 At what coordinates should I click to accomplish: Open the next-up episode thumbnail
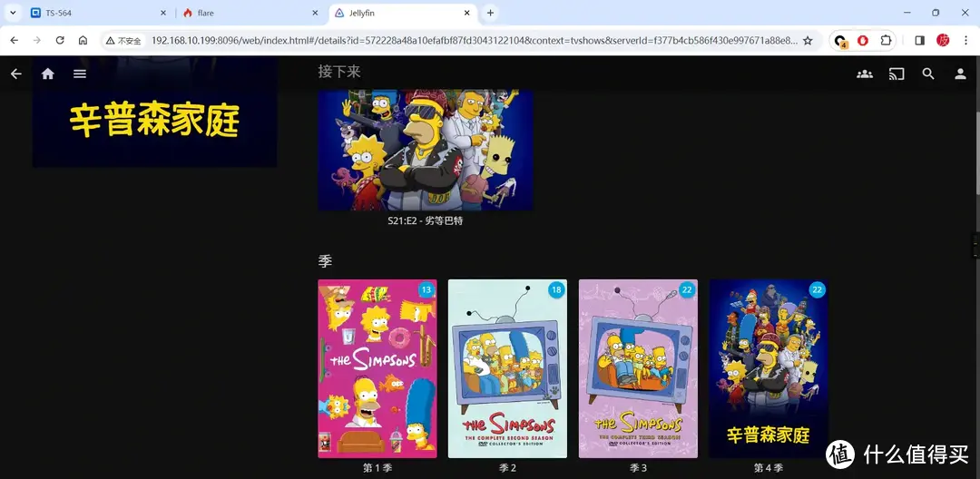pyautogui.click(x=425, y=150)
